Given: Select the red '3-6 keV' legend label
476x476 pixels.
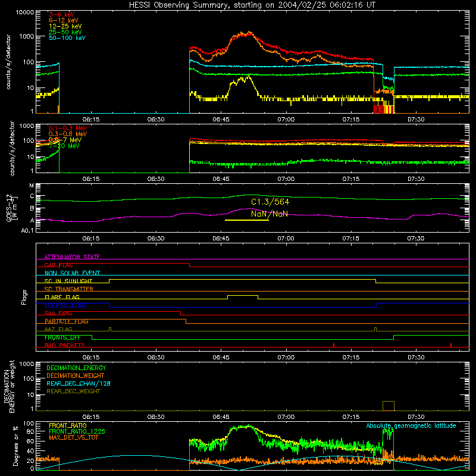Looking at the screenshot, I should [x=62, y=14].
